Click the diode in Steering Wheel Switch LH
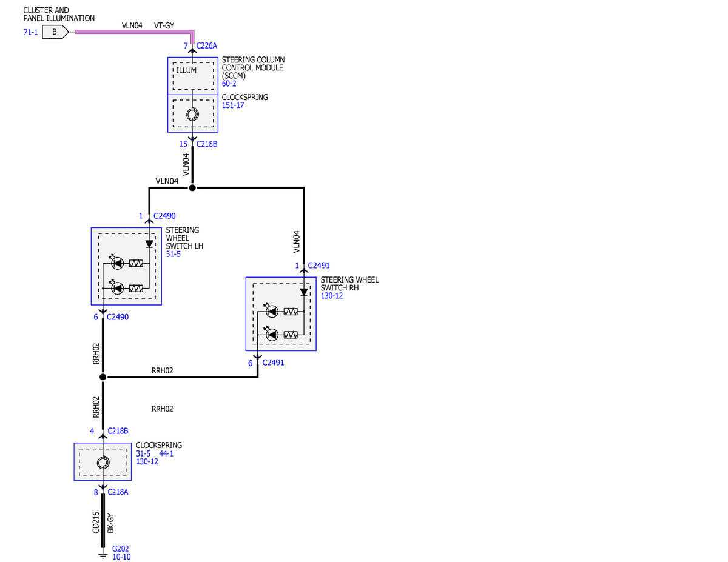This screenshot has height=562, width=728. point(149,244)
